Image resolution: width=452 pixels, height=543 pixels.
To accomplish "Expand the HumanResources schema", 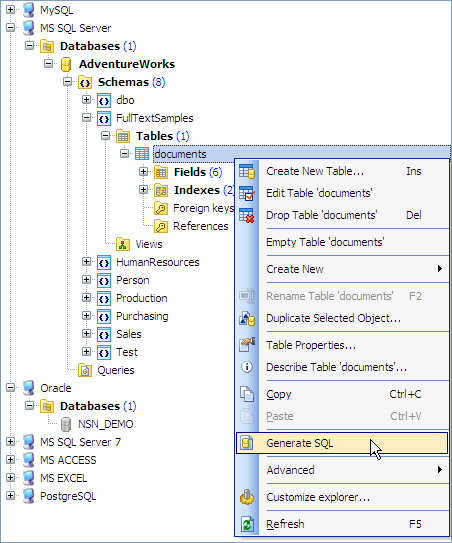I will pyautogui.click(x=87, y=262).
